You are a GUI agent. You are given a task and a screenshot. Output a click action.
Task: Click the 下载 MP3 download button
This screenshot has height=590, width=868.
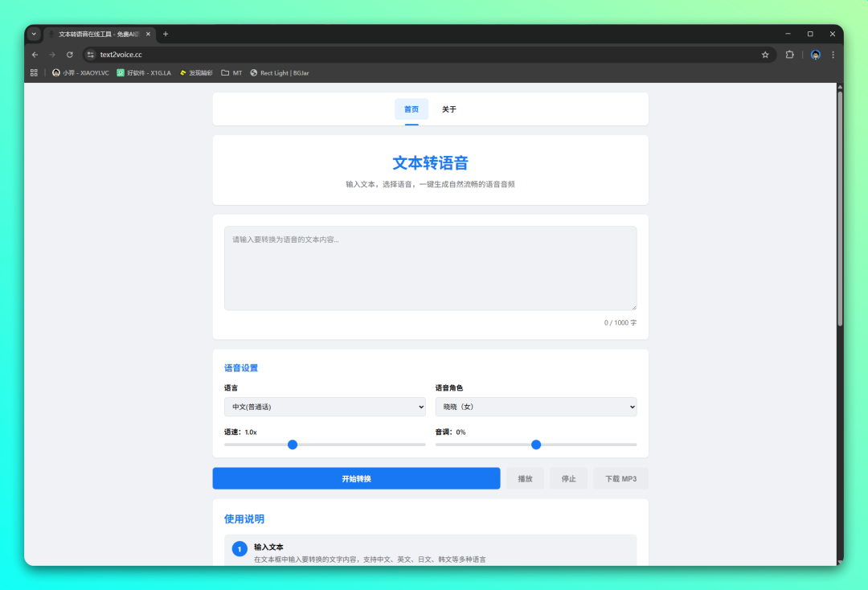(x=620, y=479)
